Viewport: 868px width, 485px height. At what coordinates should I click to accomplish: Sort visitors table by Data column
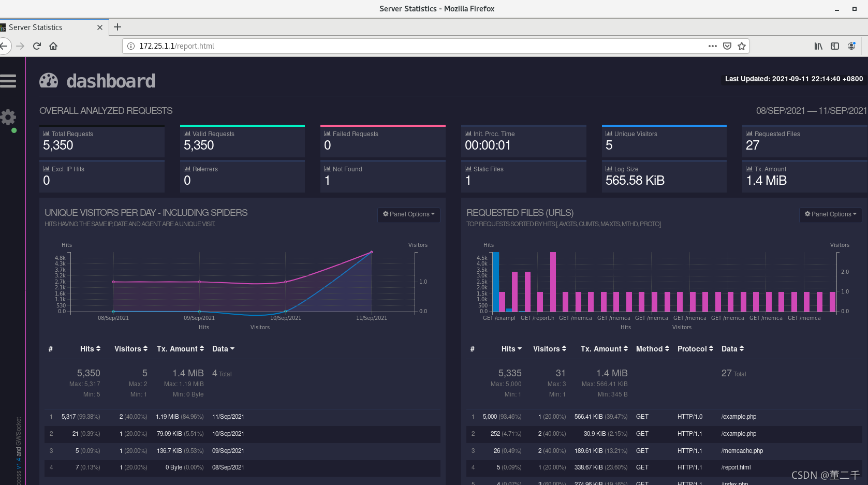tap(223, 349)
